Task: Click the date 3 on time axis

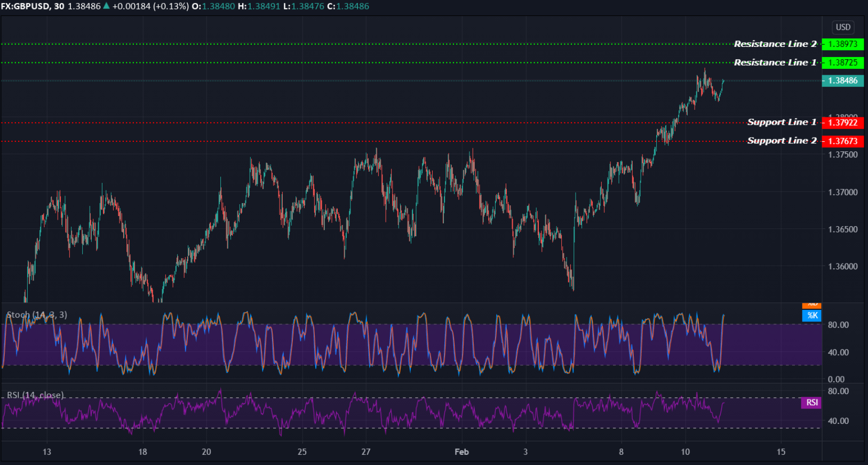Action: coord(525,452)
